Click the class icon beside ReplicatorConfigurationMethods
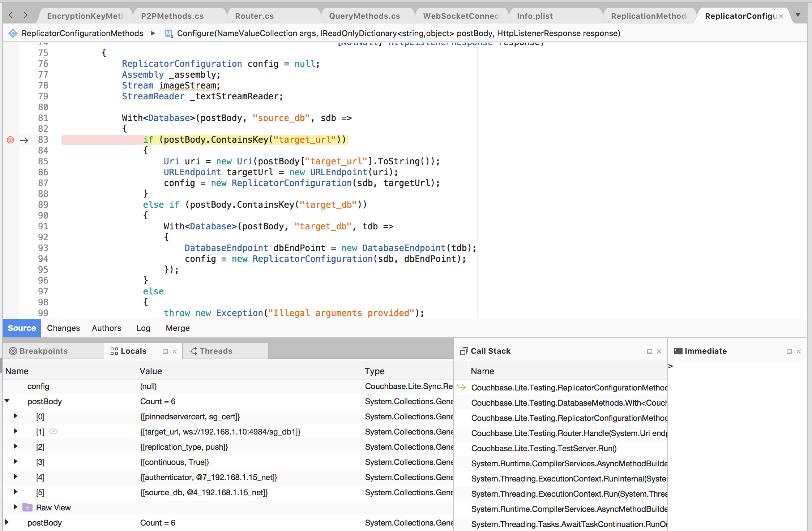The width and height of the screenshot is (812, 531). (13, 33)
